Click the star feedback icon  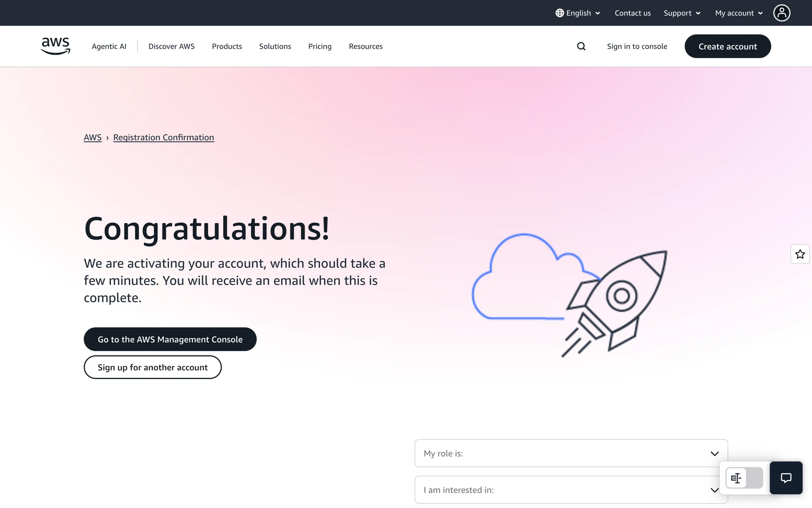click(x=800, y=254)
